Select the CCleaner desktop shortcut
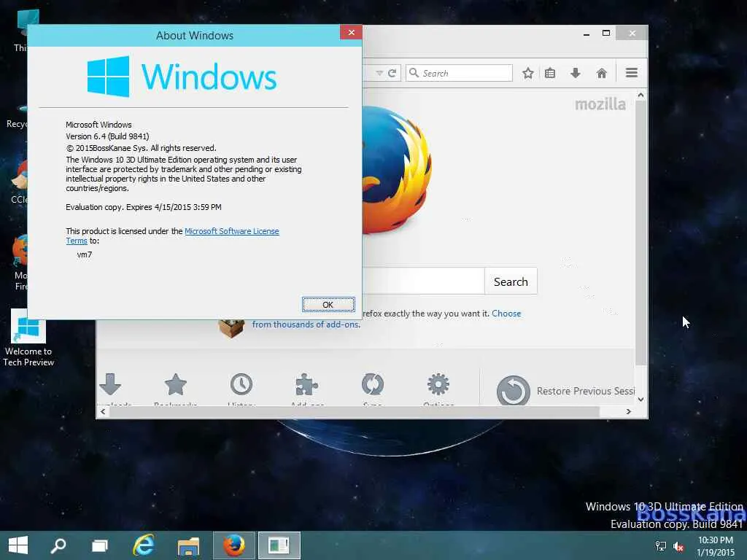The height and width of the screenshot is (560, 747). [x=19, y=182]
